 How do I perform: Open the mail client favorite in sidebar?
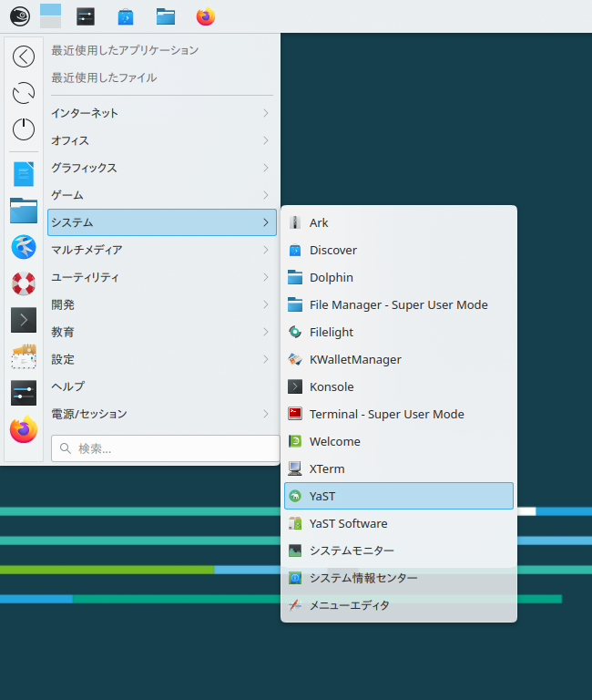tap(24, 356)
